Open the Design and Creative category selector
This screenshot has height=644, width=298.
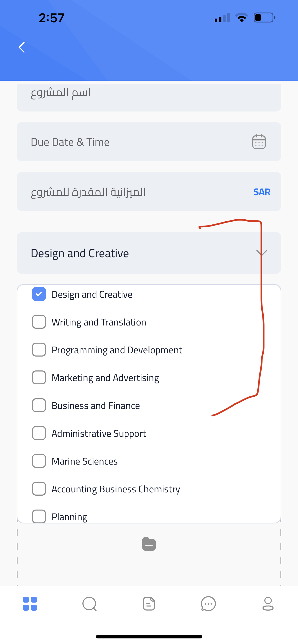tap(149, 253)
